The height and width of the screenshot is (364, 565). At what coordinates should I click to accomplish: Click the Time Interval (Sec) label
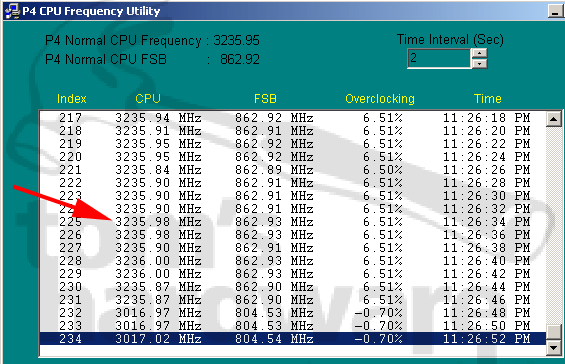(450, 39)
